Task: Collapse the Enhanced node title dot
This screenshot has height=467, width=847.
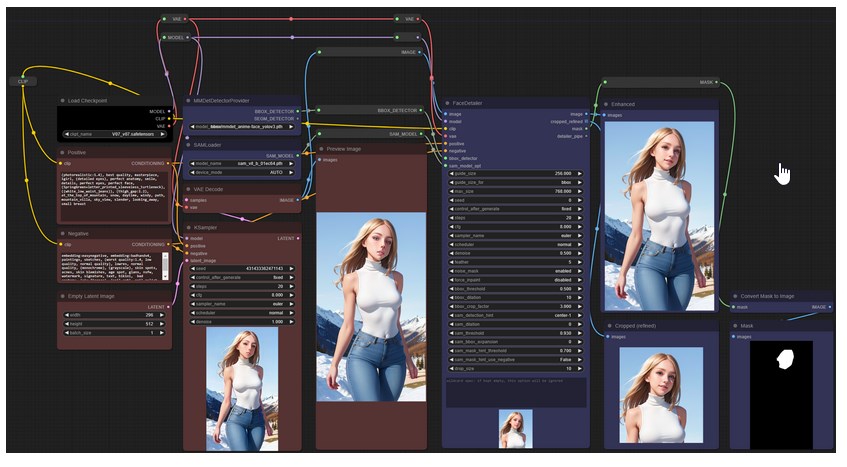Action: (606, 104)
